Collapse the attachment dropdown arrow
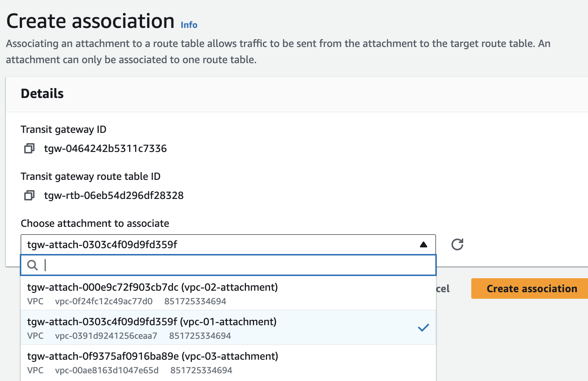 [x=423, y=244]
